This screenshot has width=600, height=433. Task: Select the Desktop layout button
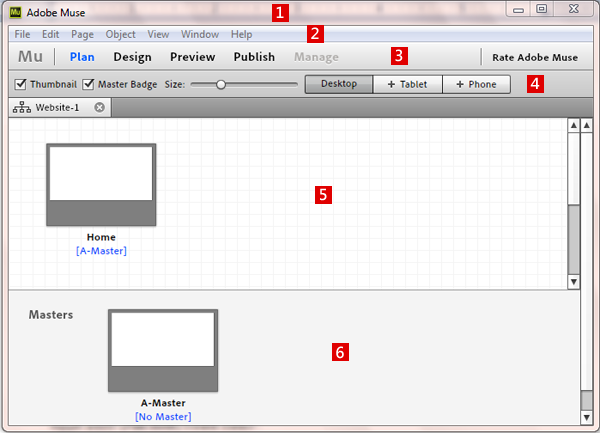[339, 84]
